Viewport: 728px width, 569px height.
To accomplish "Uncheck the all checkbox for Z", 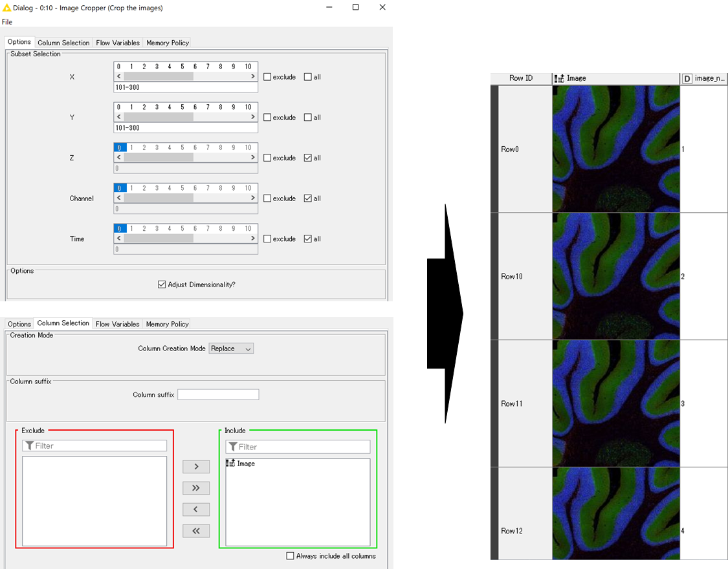I will pos(308,158).
